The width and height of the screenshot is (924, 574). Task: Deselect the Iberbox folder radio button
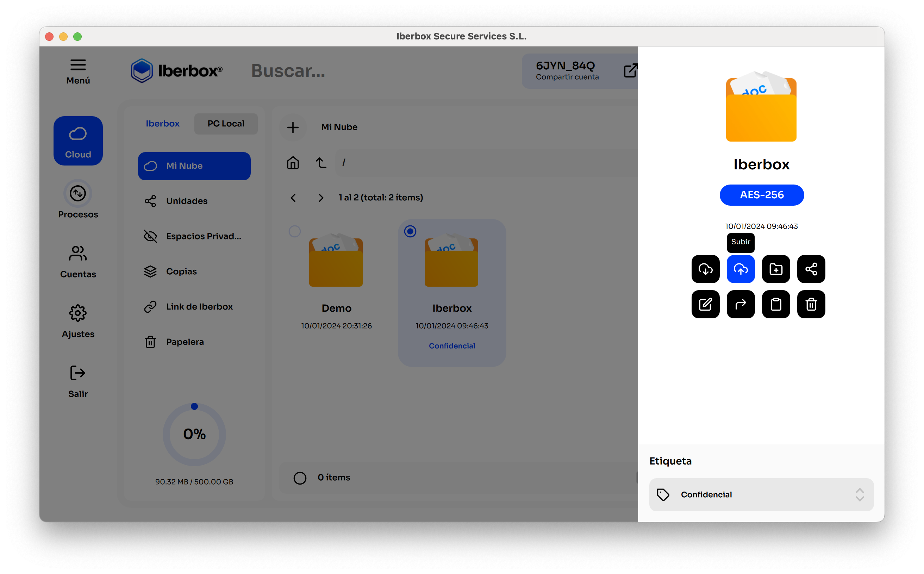click(x=410, y=232)
